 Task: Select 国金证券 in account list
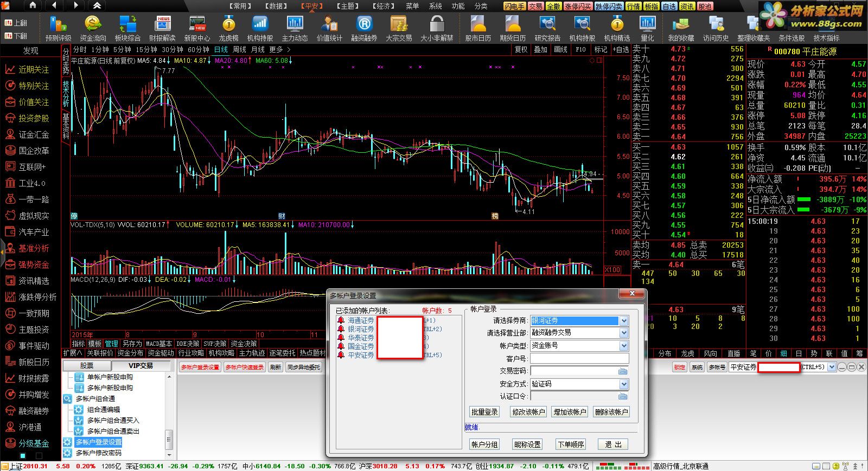(361, 346)
